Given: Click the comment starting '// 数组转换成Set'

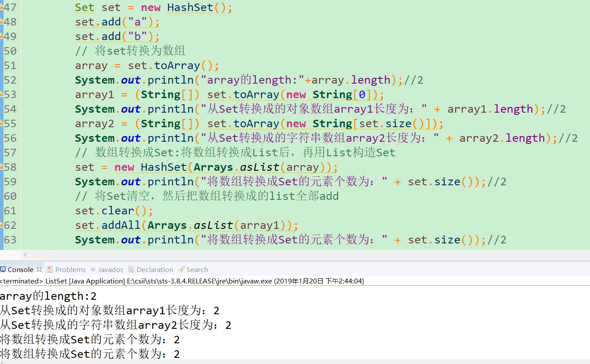Looking at the screenshot, I should pyautogui.click(x=235, y=153).
